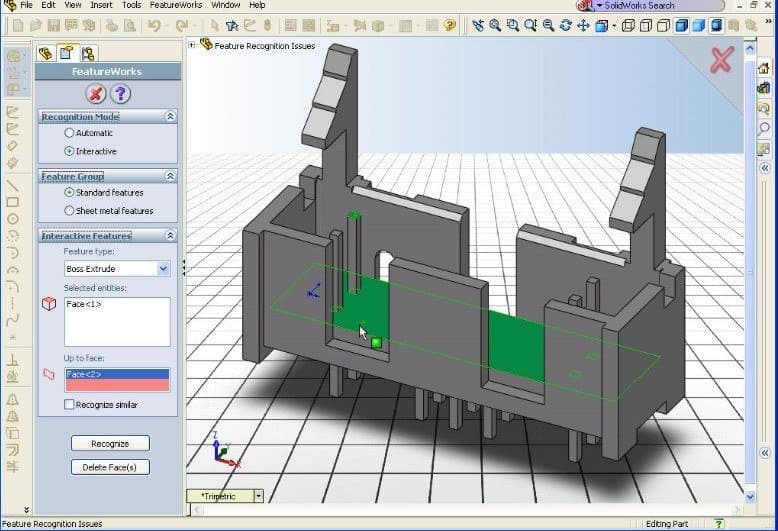Open the View menu
This screenshot has height=531, width=778.
[72, 5]
